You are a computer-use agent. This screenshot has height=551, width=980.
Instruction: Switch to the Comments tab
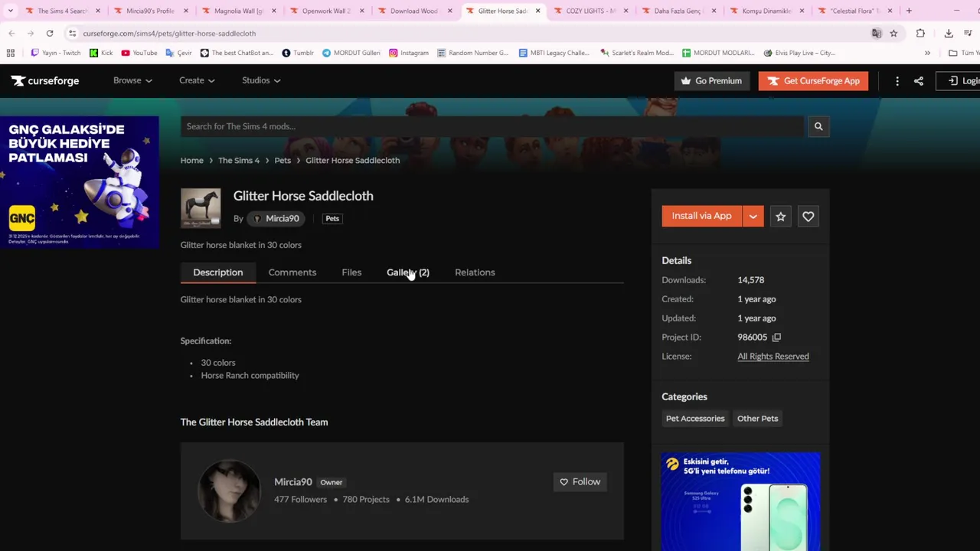(292, 272)
